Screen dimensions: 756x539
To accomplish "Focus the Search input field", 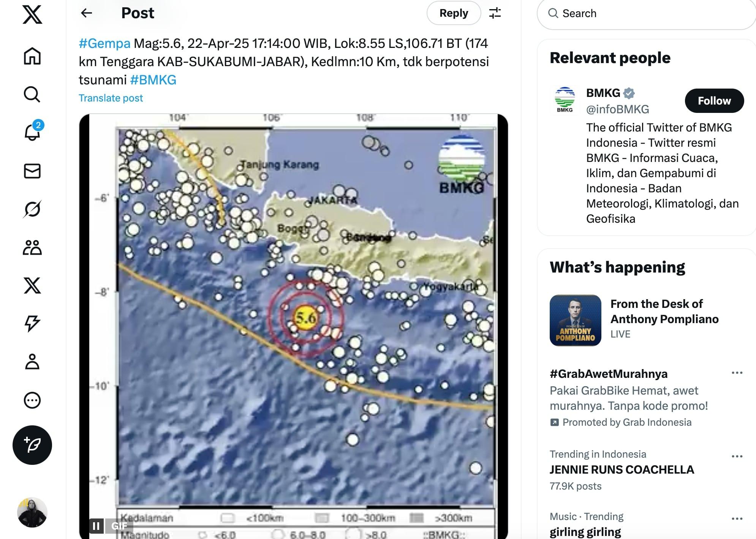I will pyautogui.click(x=646, y=14).
